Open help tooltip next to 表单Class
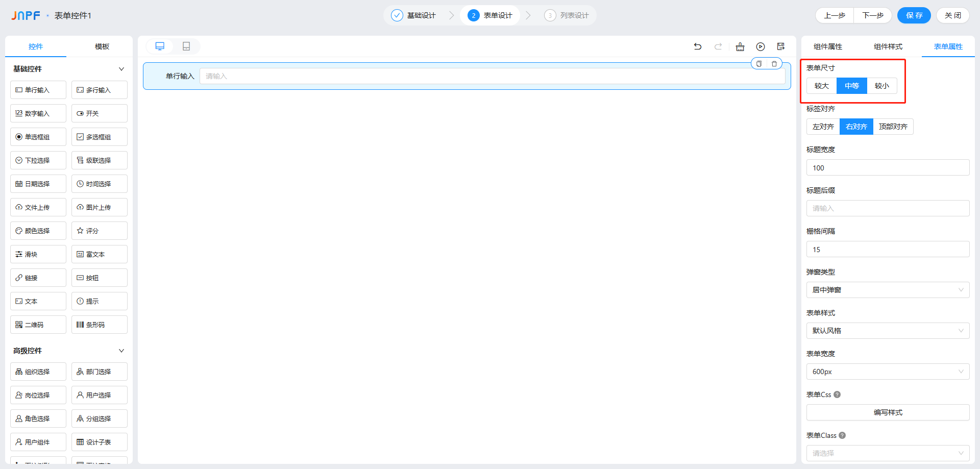This screenshot has height=469, width=980. [x=842, y=435]
